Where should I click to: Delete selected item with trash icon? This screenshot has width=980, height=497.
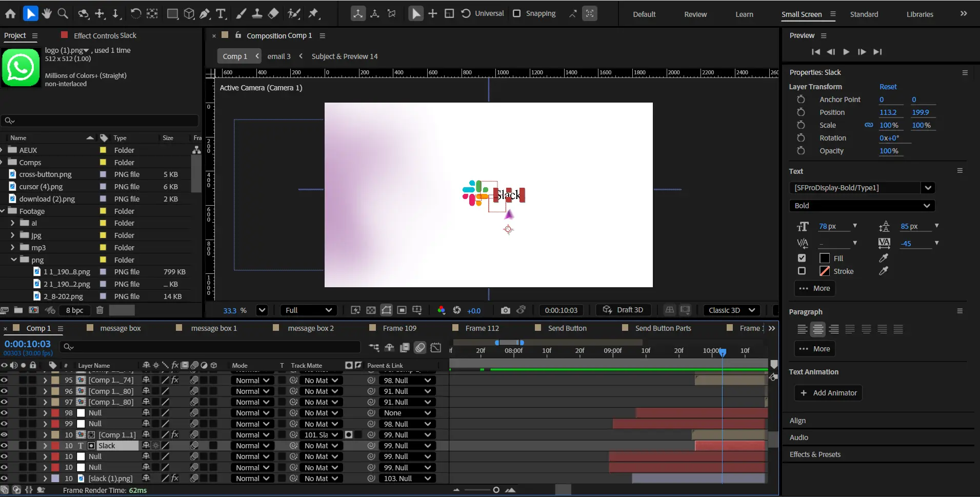point(100,310)
